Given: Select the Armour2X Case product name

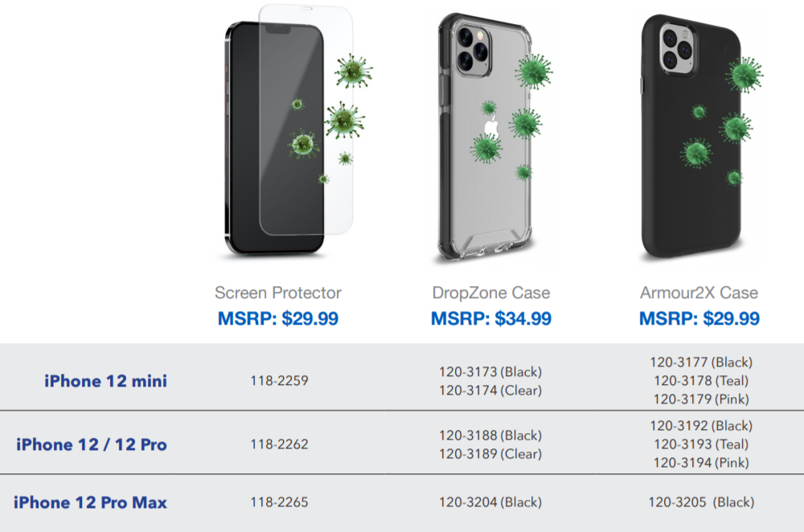Looking at the screenshot, I should [699, 293].
